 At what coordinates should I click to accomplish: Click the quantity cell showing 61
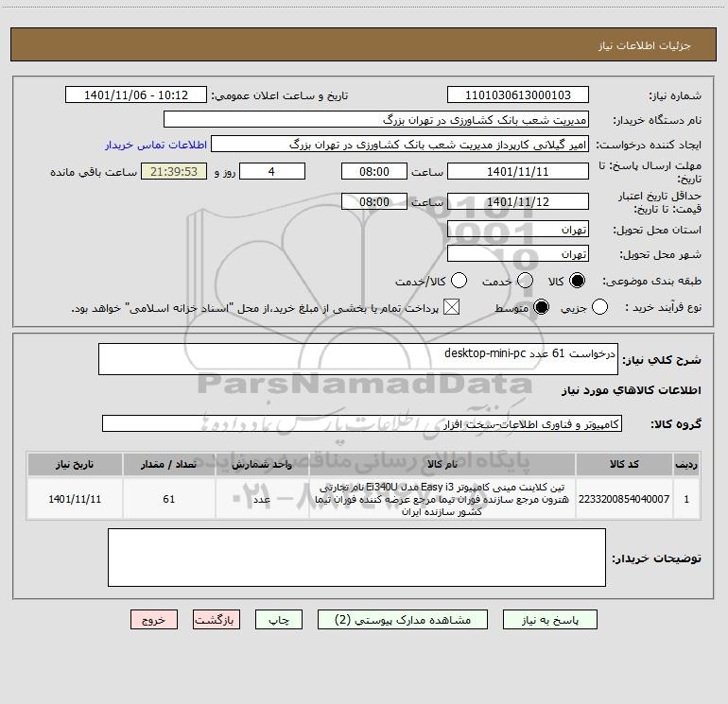[169, 499]
